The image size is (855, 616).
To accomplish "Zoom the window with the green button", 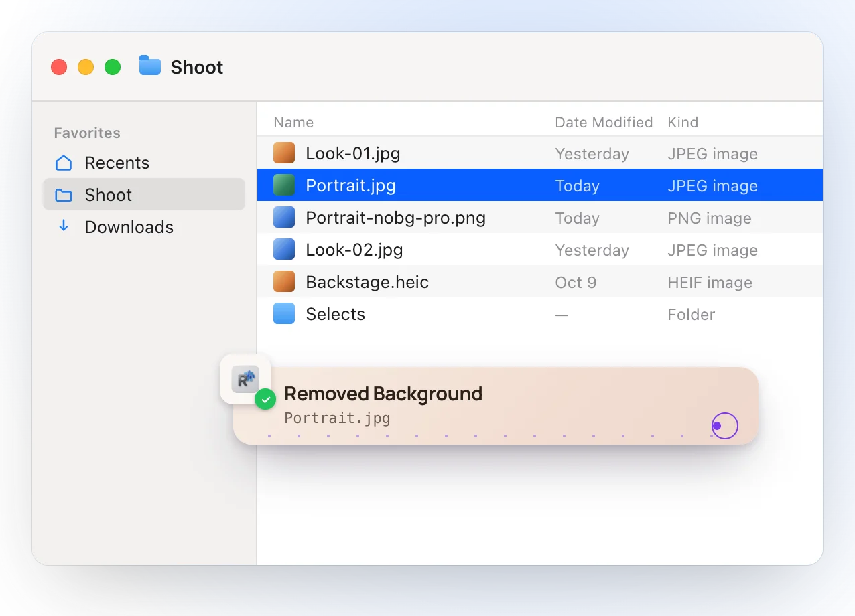I will [x=113, y=67].
